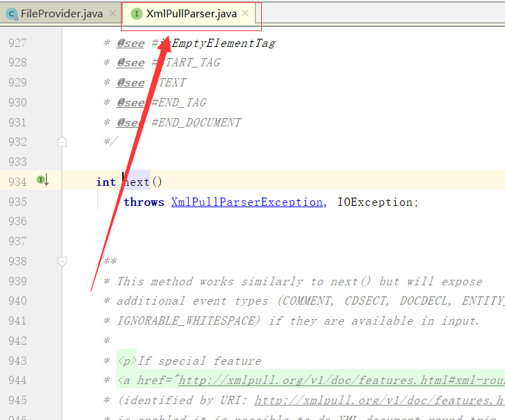Click the comment end marker on line 932
505x420 pixels.
(x=111, y=142)
